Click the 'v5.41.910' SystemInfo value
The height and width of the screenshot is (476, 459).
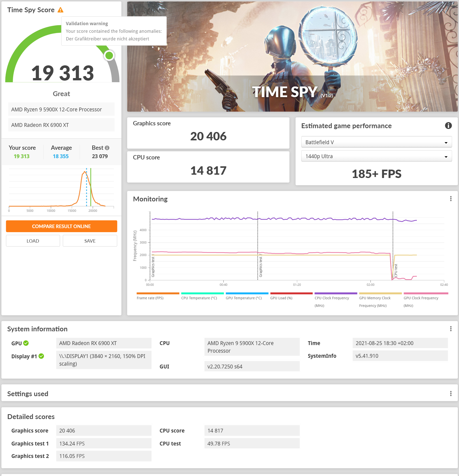click(x=400, y=356)
